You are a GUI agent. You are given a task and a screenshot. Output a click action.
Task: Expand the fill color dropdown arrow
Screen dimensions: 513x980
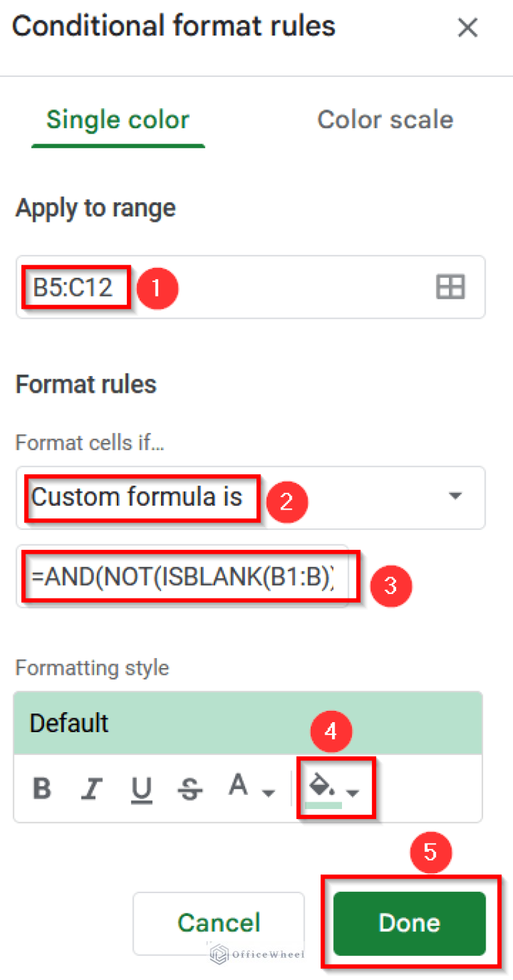353,792
